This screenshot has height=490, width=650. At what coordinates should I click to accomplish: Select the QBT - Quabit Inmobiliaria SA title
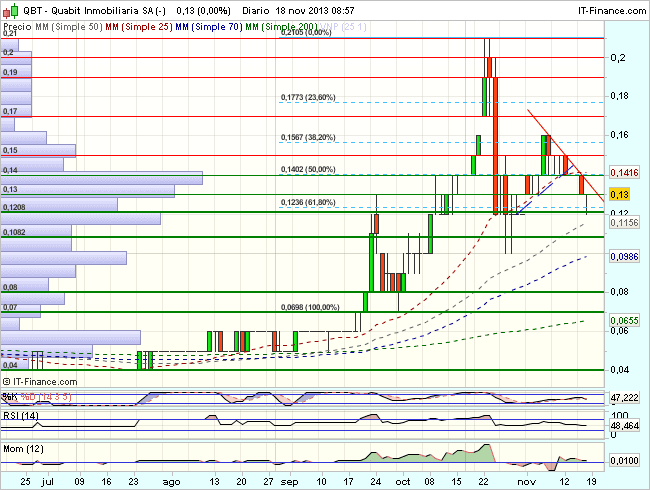tap(95, 10)
